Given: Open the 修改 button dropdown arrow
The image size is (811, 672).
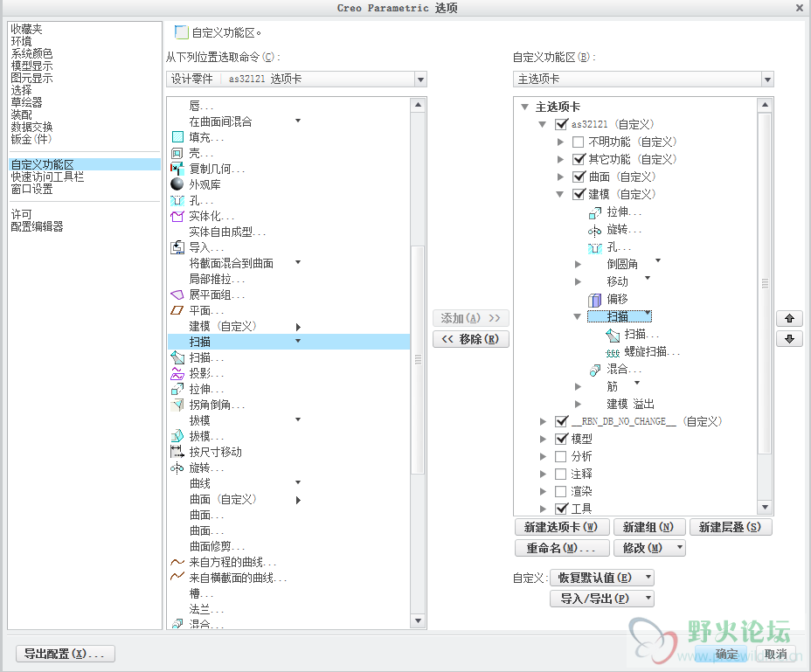Looking at the screenshot, I should point(680,547).
